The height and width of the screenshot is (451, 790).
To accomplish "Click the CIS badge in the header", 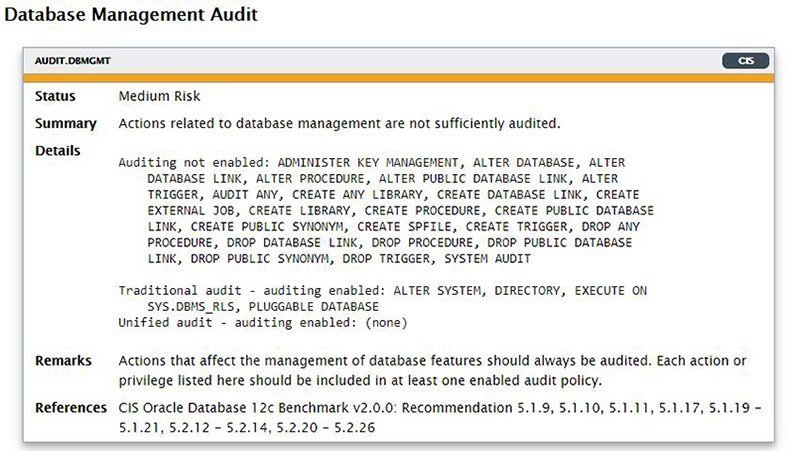I will click(745, 60).
